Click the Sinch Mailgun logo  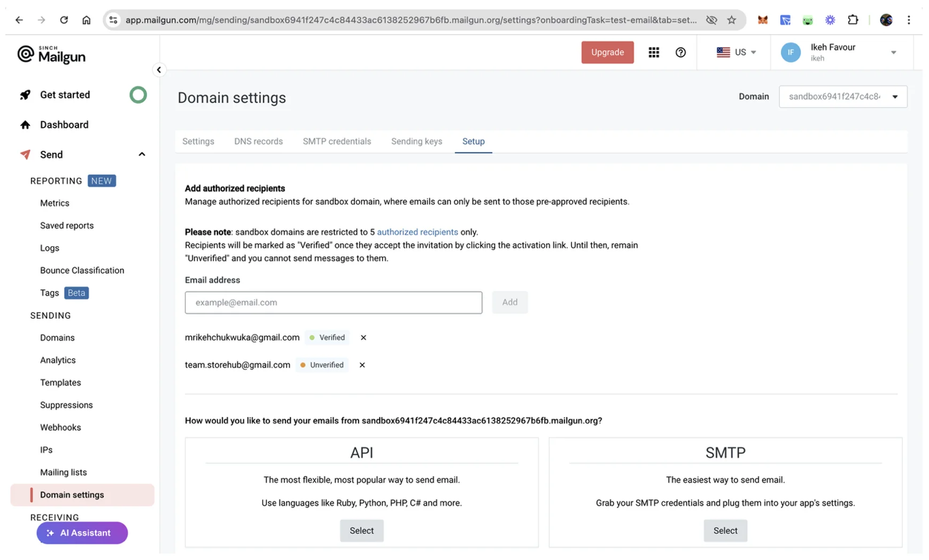(51, 55)
